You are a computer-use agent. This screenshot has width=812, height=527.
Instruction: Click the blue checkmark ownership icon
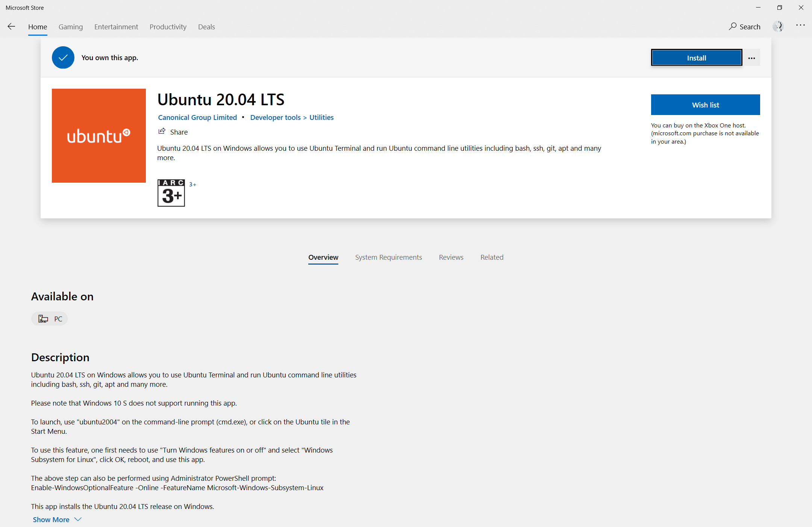[x=63, y=58]
